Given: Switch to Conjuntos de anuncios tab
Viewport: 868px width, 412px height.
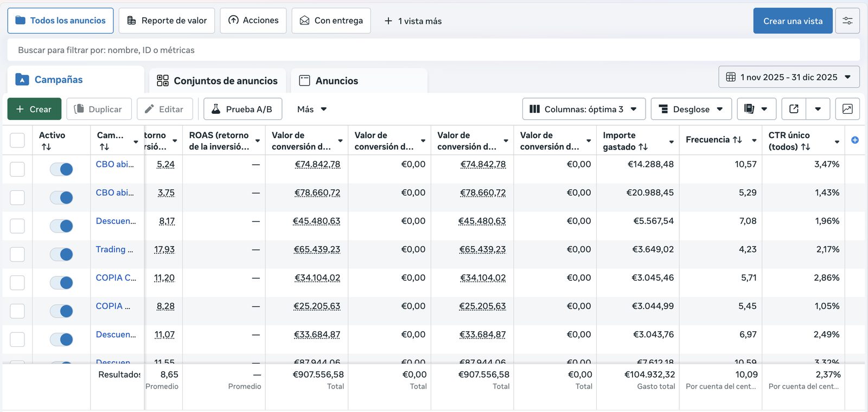Looking at the screenshot, I should tap(217, 81).
